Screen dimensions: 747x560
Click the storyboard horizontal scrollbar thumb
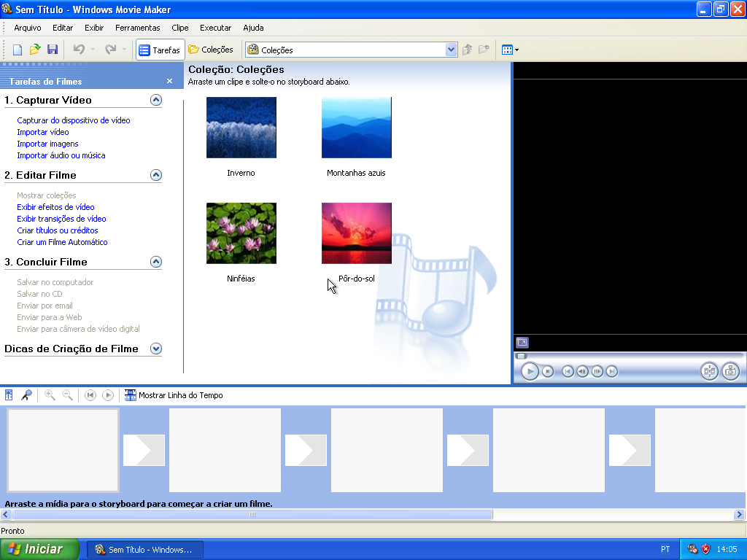pyautogui.click(x=252, y=515)
